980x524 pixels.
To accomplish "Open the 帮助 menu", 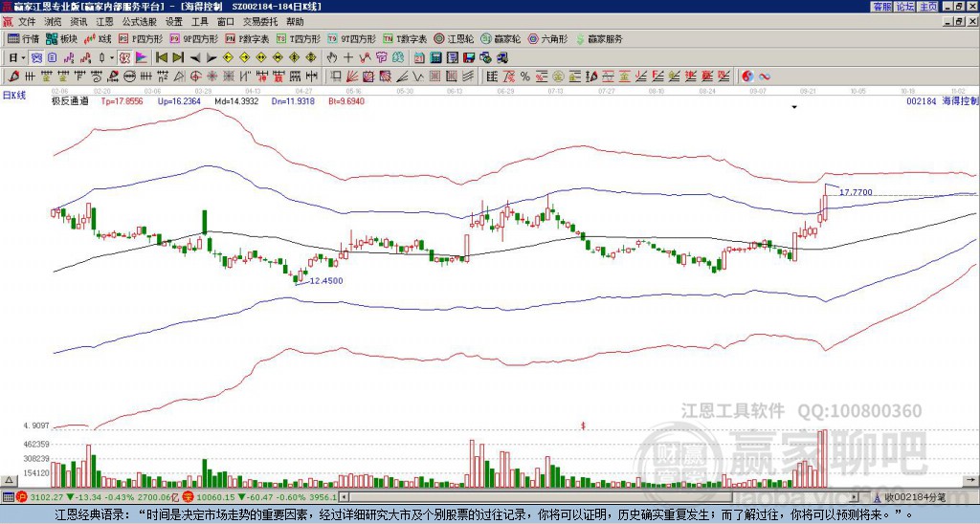I will (x=295, y=22).
